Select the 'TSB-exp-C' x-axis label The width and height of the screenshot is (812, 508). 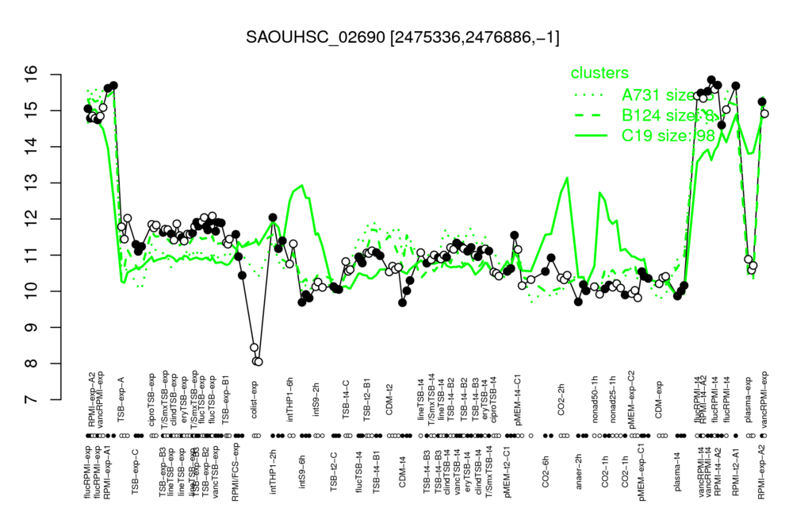point(135,470)
